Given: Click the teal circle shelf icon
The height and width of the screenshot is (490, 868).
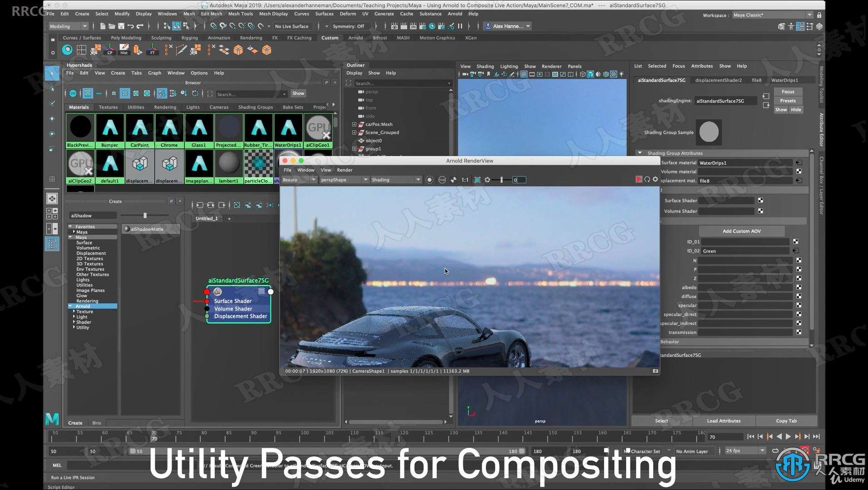Looking at the screenshot, I should (67, 50).
